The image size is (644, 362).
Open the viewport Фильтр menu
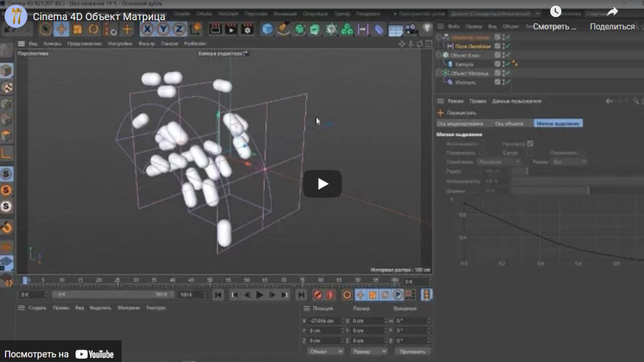coord(146,44)
